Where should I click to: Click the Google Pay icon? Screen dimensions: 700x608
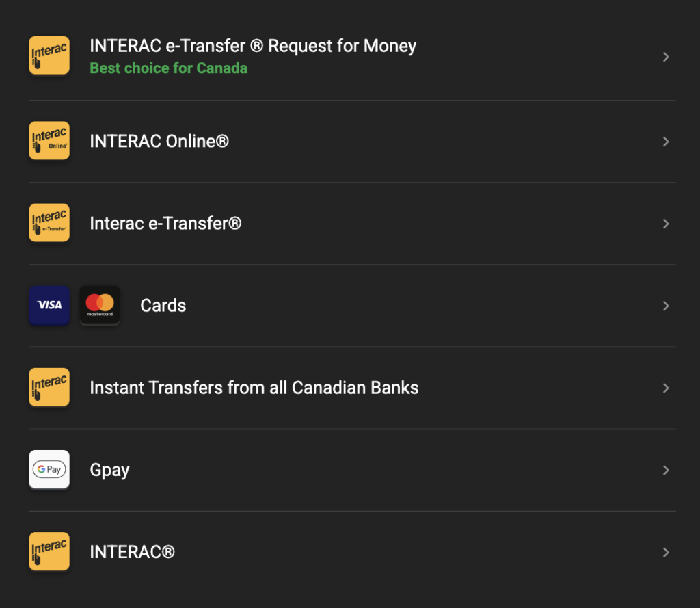click(49, 469)
